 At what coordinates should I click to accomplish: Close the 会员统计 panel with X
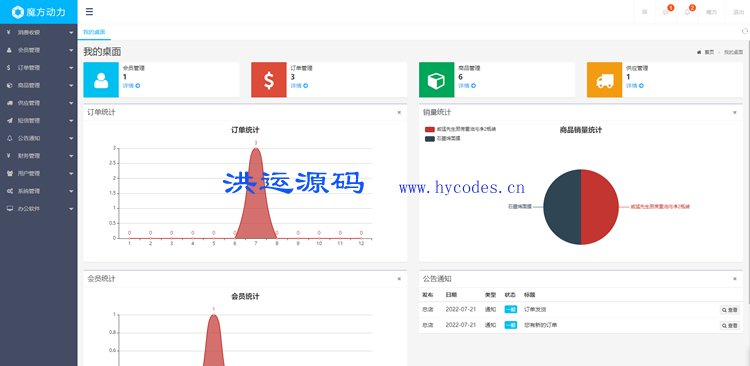coord(399,278)
